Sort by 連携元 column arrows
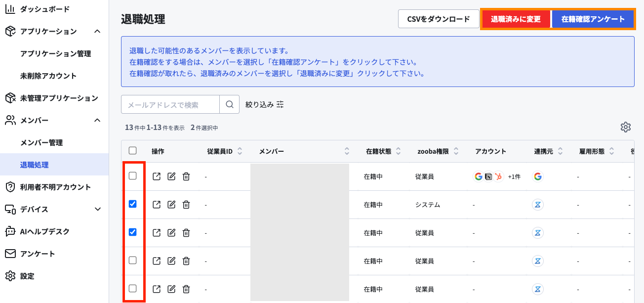644x303 pixels. [x=561, y=151]
